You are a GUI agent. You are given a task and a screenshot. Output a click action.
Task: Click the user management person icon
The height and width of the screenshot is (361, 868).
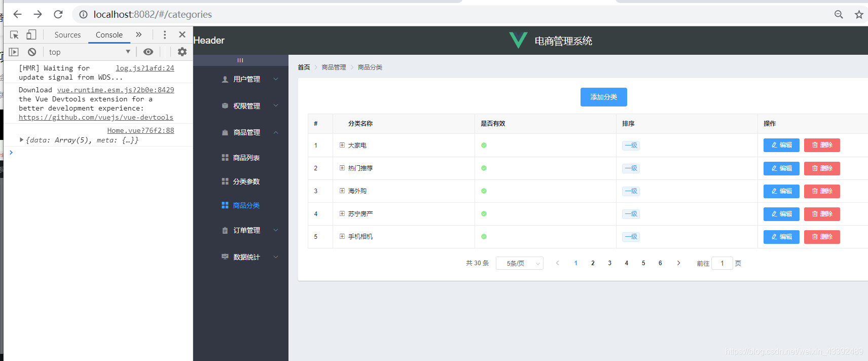225,79
